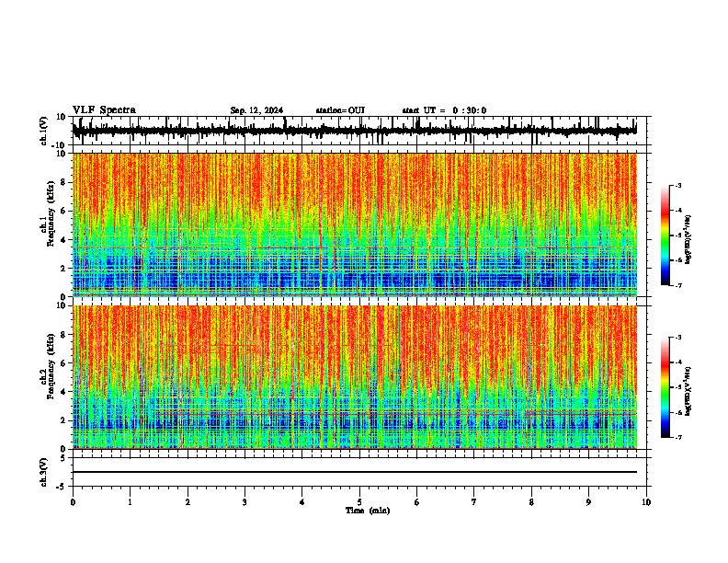Click the '-7' label on ch.2 color bar
Image resolution: width=728 pixels, height=563 pixels.
point(677,437)
